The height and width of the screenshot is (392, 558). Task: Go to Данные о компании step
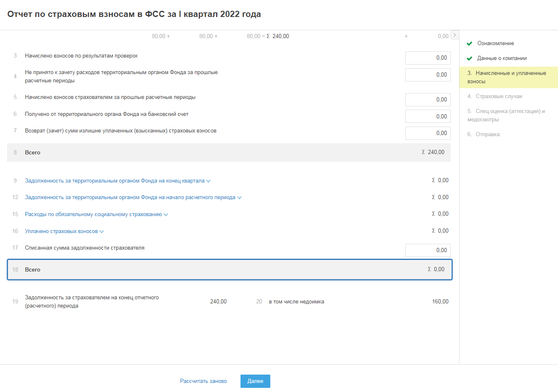tap(502, 58)
